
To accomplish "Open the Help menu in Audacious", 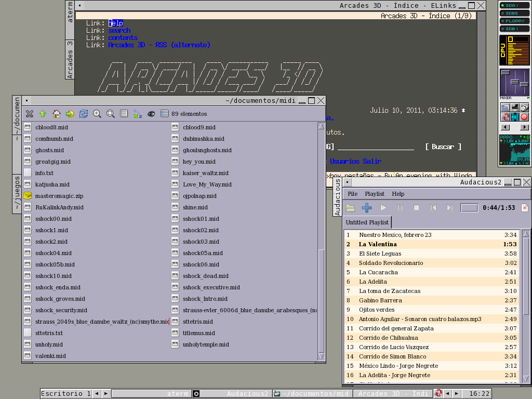I will [x=398, y=194].
